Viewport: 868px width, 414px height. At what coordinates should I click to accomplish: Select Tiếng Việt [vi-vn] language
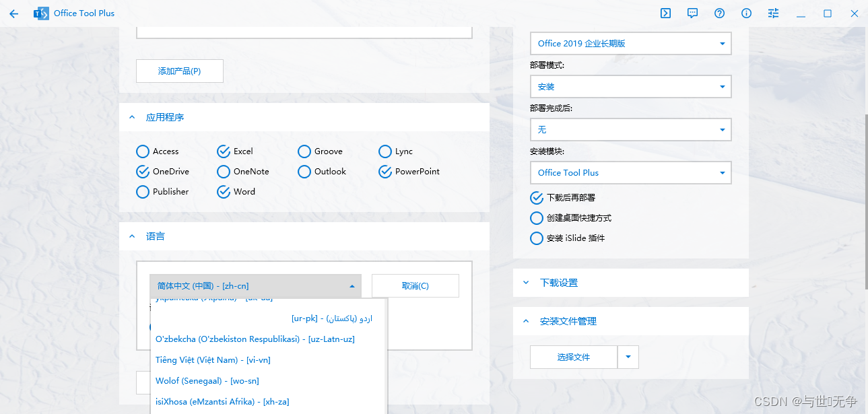pyautogui.click(x=269, y=360)
